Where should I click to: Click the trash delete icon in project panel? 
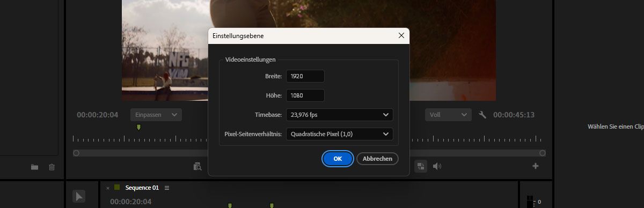tap(52, 167)
